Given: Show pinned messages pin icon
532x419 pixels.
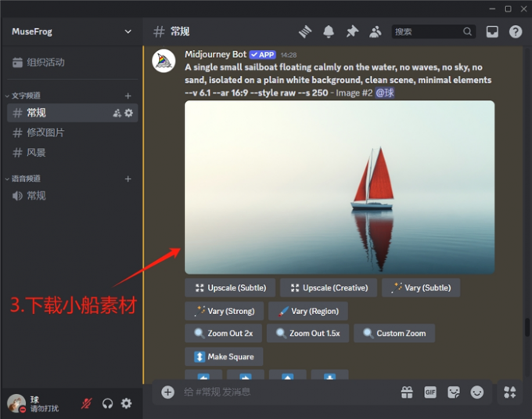Looking at the screenshot, I should click(x=352, y=31).
